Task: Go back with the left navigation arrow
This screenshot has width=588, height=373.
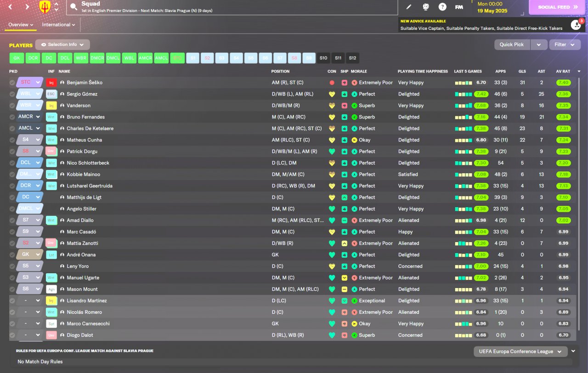Action: click(x=10, y=7)
